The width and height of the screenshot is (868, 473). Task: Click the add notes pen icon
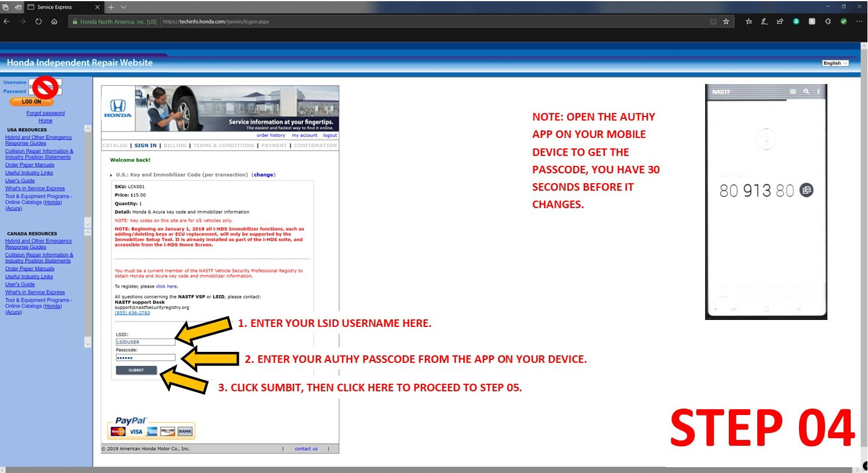coord(764,21)
